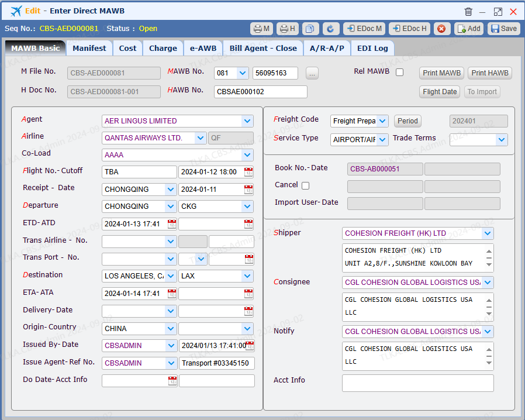Switch to the EDI Log tab
525x420 pixels.
372,48
